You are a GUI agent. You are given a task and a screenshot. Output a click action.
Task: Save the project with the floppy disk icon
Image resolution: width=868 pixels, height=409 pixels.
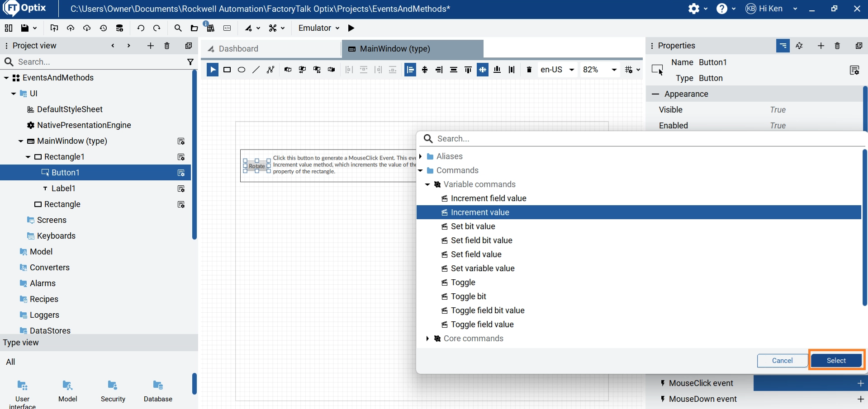25,28
